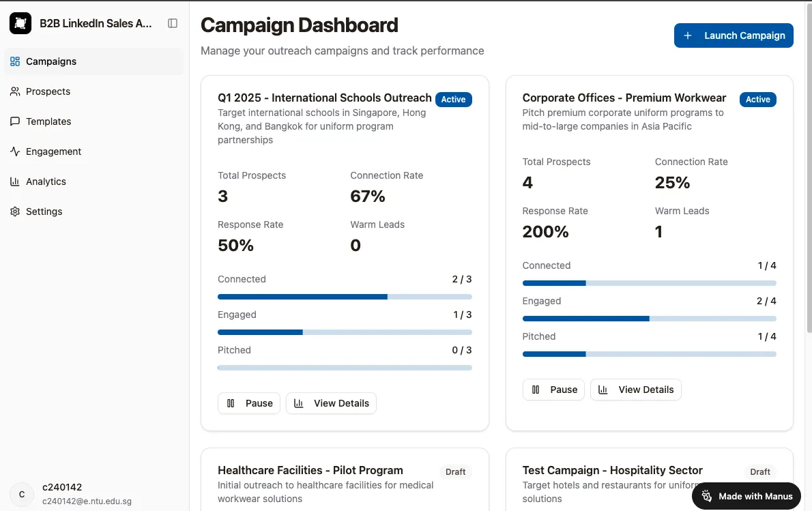Click the Warm Leads value '1'
Viewport: 812px width, 511px height.
coord(658,232)
